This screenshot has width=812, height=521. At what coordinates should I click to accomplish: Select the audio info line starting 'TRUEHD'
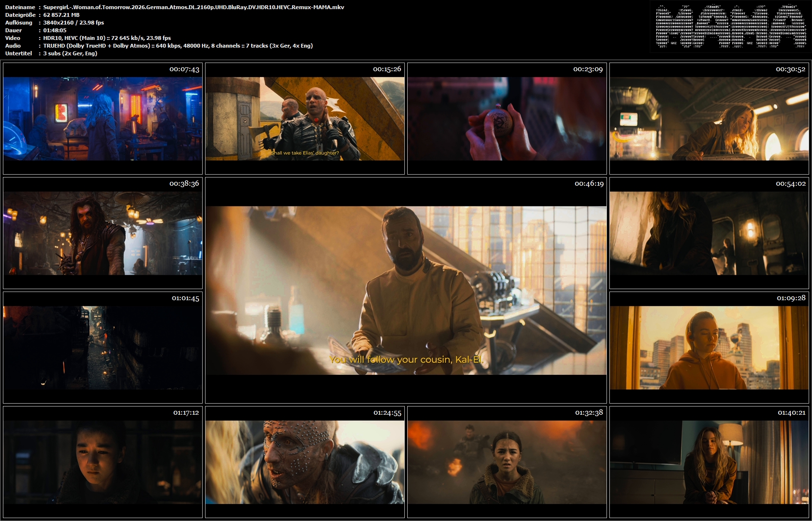coord(178,46)
